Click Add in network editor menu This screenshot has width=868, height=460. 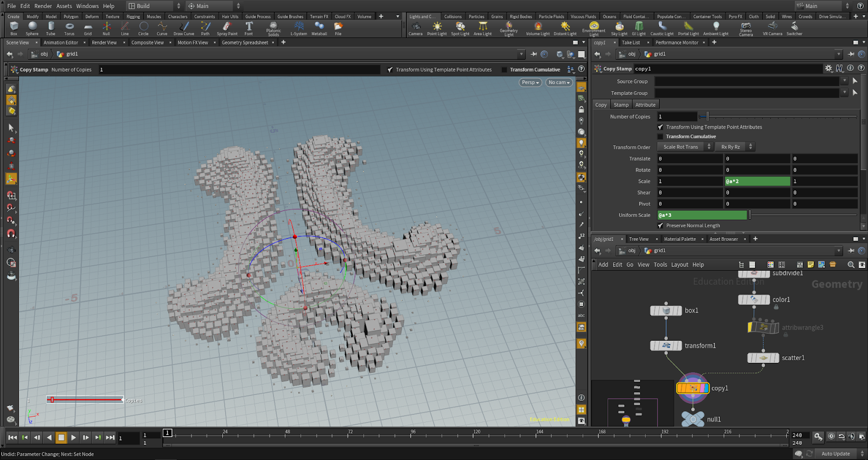603,265
